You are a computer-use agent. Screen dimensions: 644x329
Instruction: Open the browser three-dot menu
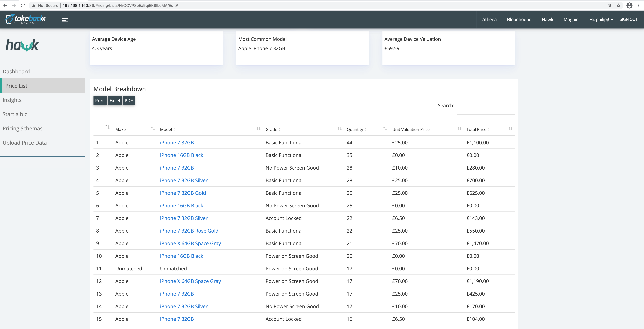638,5
